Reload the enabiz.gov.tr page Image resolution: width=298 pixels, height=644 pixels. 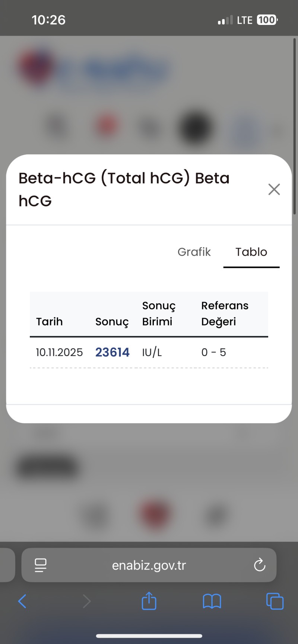point(260,565)
